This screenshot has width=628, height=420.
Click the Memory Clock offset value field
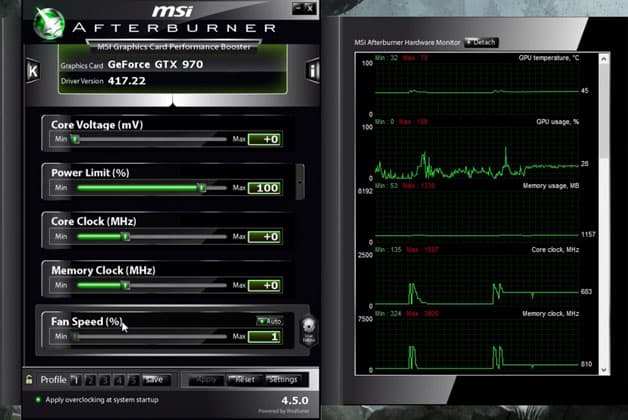(x=264, y=285)
